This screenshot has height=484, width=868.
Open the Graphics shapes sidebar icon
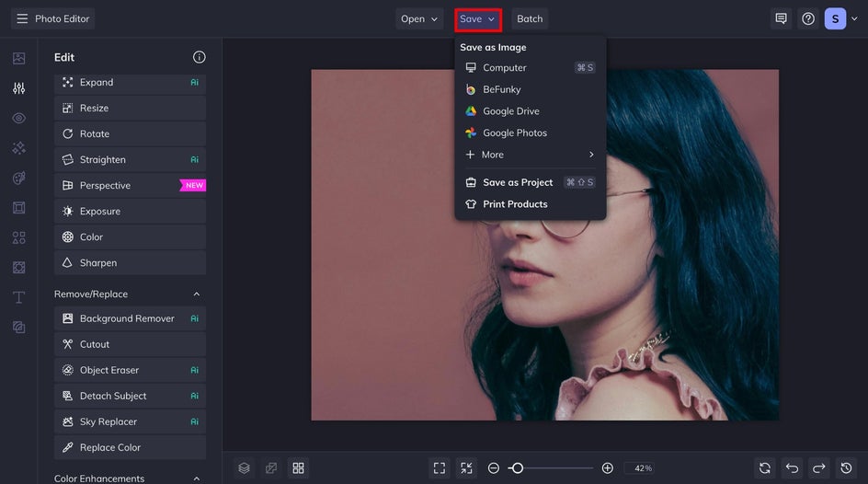[x=18, y=237]
